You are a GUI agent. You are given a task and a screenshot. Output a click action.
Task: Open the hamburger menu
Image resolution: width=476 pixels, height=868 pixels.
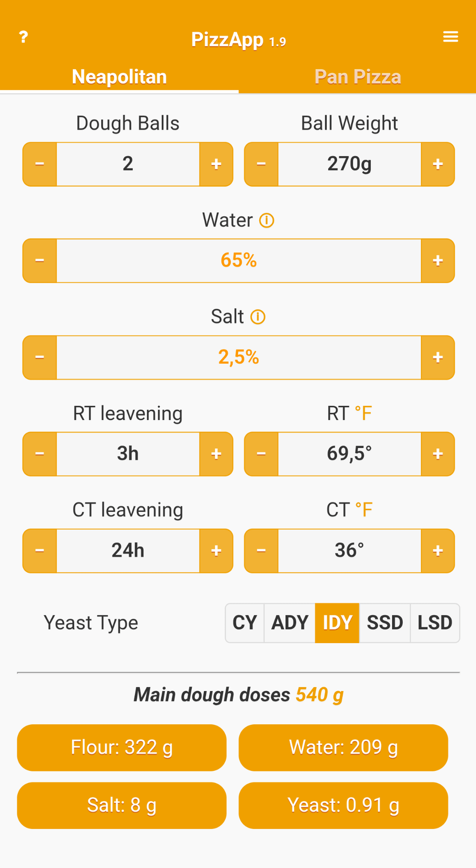(450, 37)
